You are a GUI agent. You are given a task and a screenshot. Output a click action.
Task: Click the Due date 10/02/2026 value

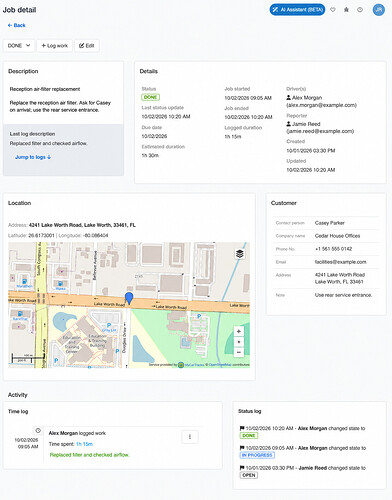[x=154, y=136]
